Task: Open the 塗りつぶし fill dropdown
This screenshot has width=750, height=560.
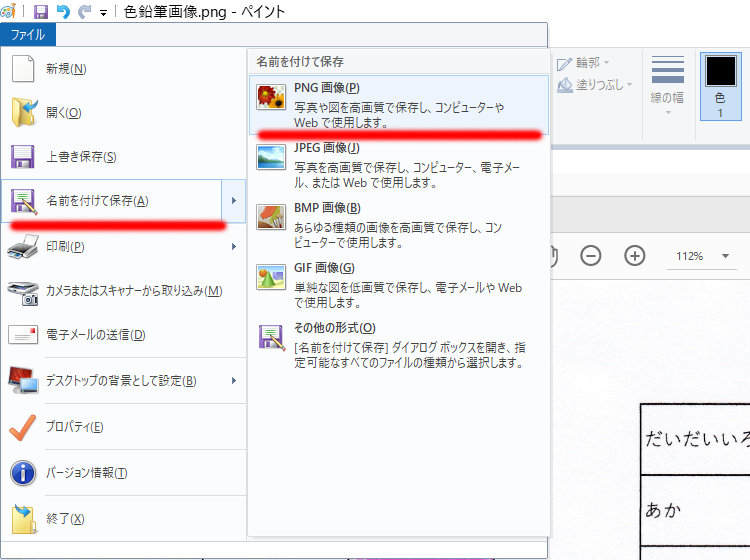Action: pyautogui.click(x=595, y=85)
